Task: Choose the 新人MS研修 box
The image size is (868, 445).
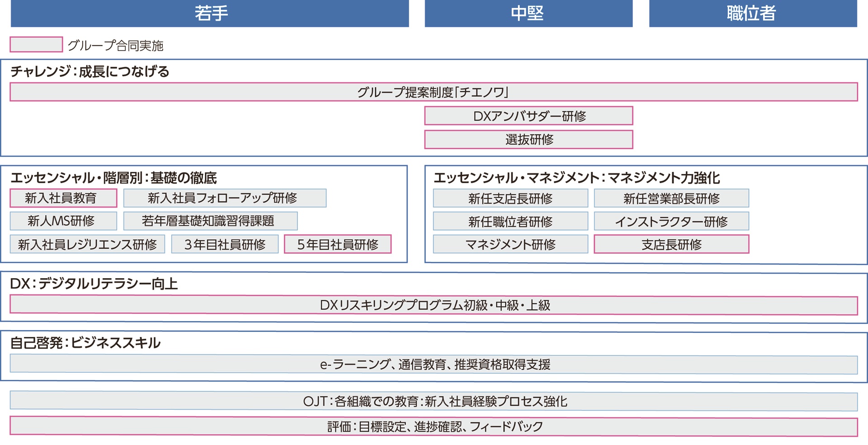Action: (x=63, y=221)
